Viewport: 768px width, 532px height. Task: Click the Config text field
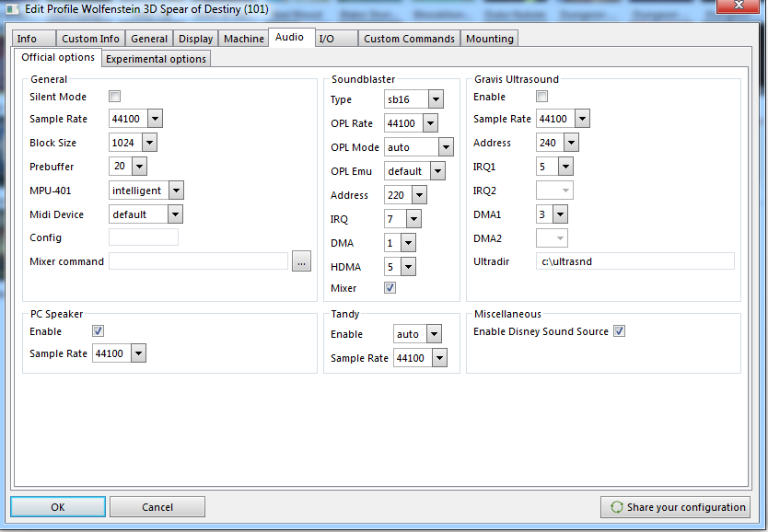pyautogui.click(x=144, y=237)
